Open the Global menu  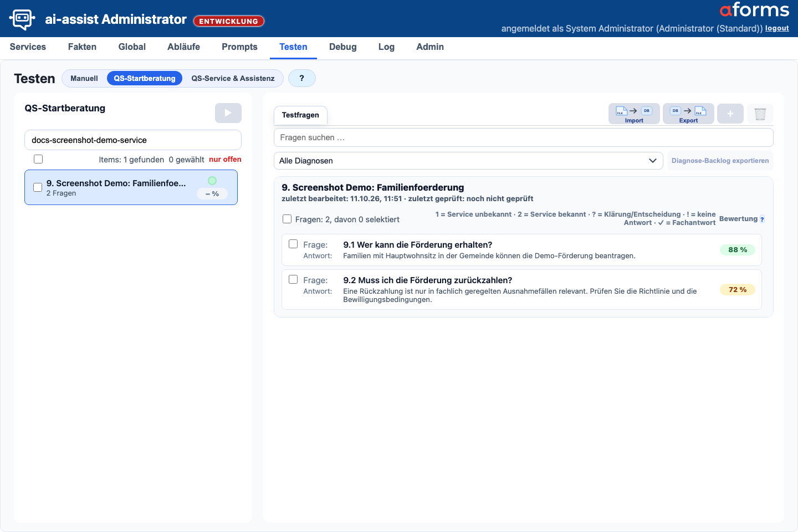132,47
